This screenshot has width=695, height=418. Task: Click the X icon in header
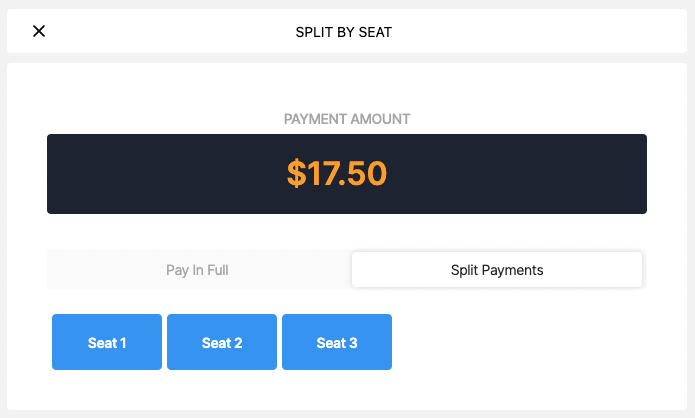pos(39,31)
